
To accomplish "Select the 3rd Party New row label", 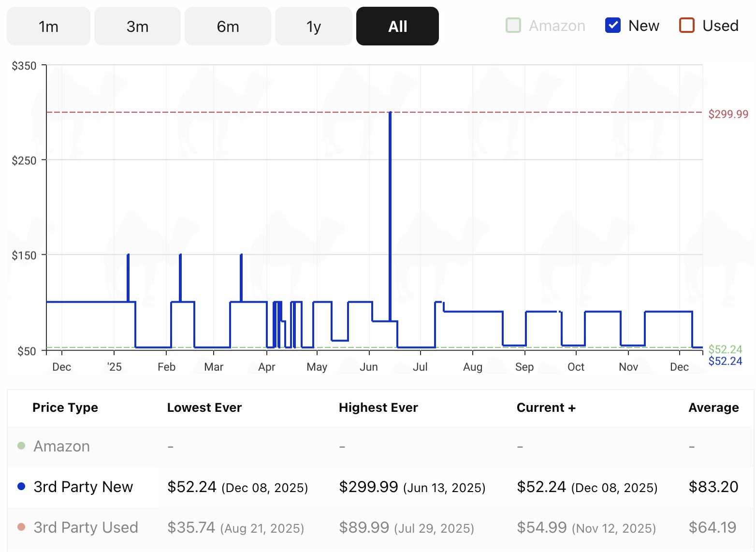I will coord(83,487).
